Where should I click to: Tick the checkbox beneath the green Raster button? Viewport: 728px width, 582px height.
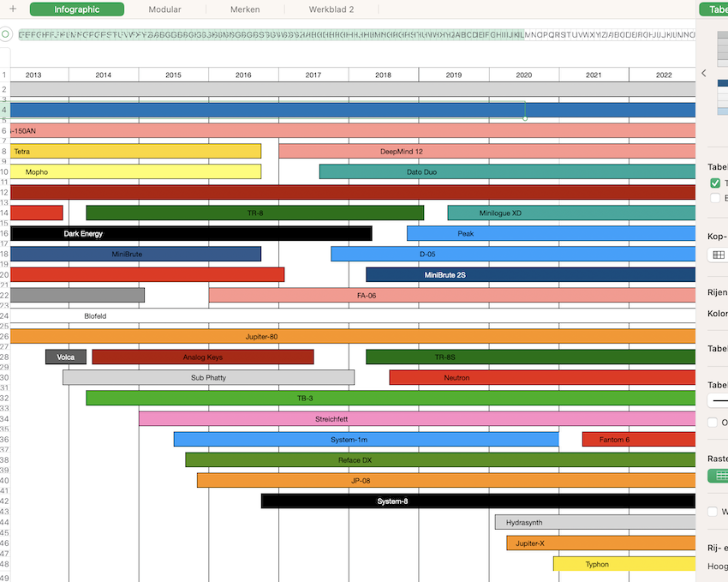(713, 512)
